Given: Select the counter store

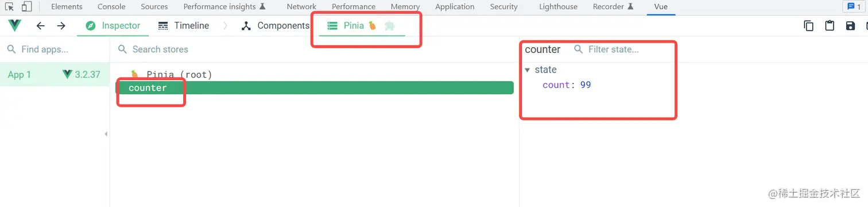Looking at the screenshot, I should tap(315, 88).
